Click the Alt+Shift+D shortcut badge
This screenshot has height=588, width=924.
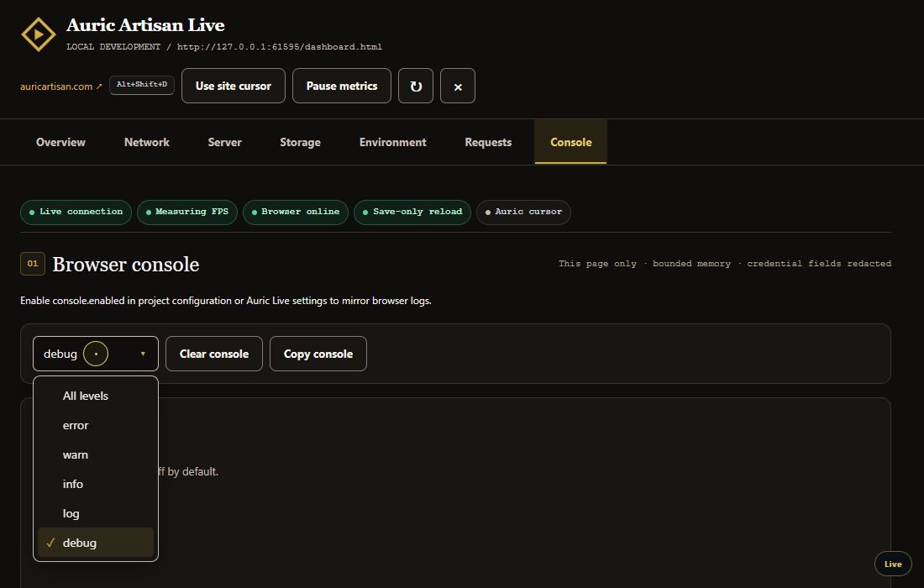[x=142, y=85]
